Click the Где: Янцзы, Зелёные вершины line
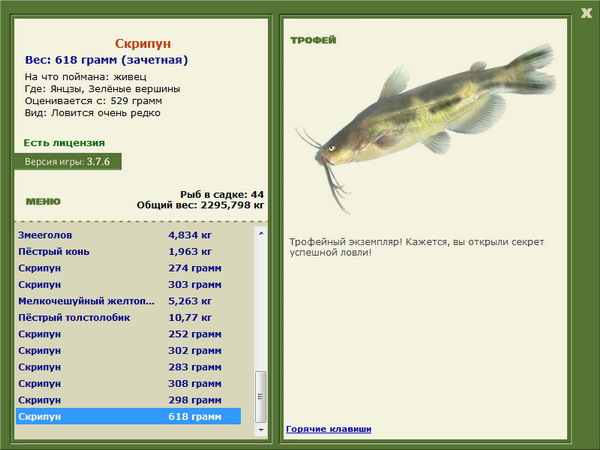The height and width of the screenshot is (450, 600). tap(102, 89)
